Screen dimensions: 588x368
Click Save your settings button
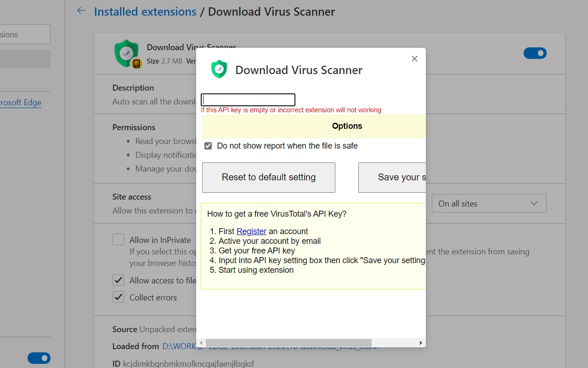[x=392, y=177]
